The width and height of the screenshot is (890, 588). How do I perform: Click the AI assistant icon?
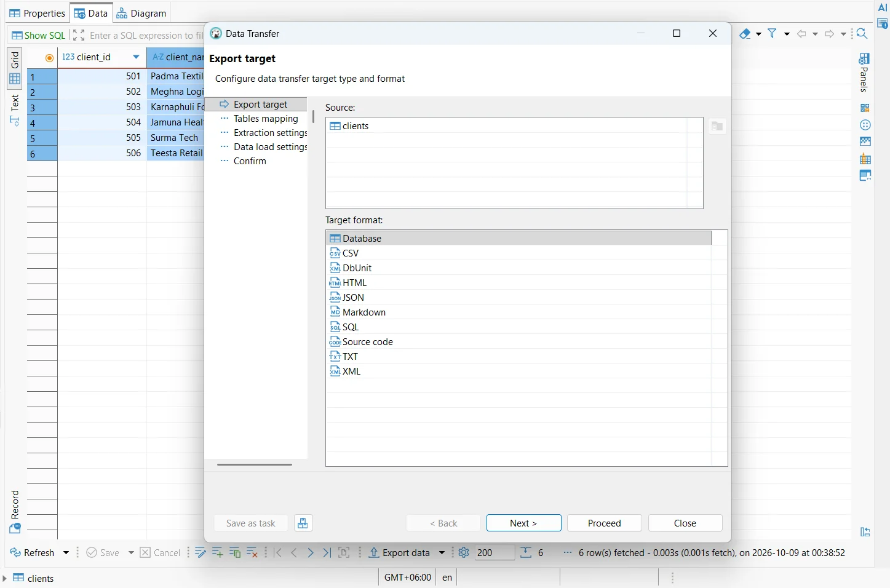pyautogui.click(x=883, y=8)
